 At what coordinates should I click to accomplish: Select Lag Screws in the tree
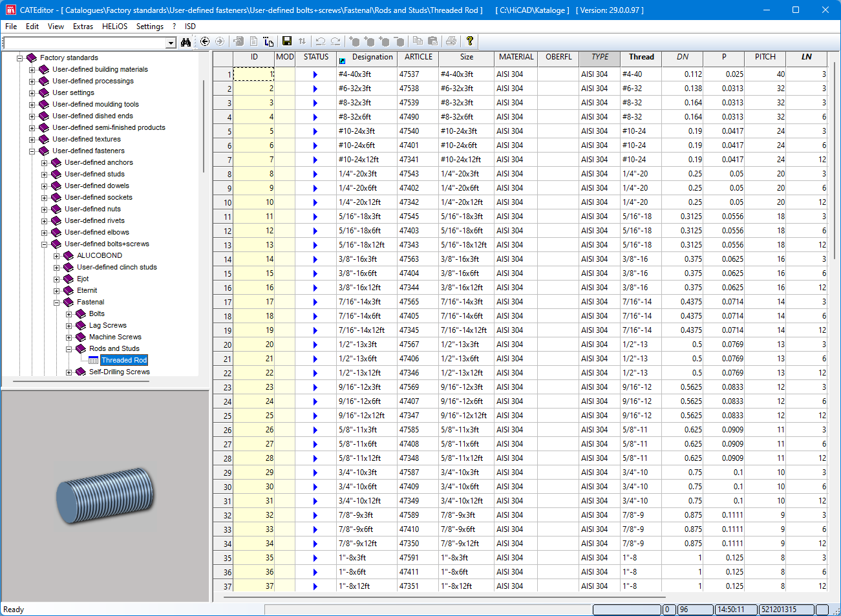point(107,325)
